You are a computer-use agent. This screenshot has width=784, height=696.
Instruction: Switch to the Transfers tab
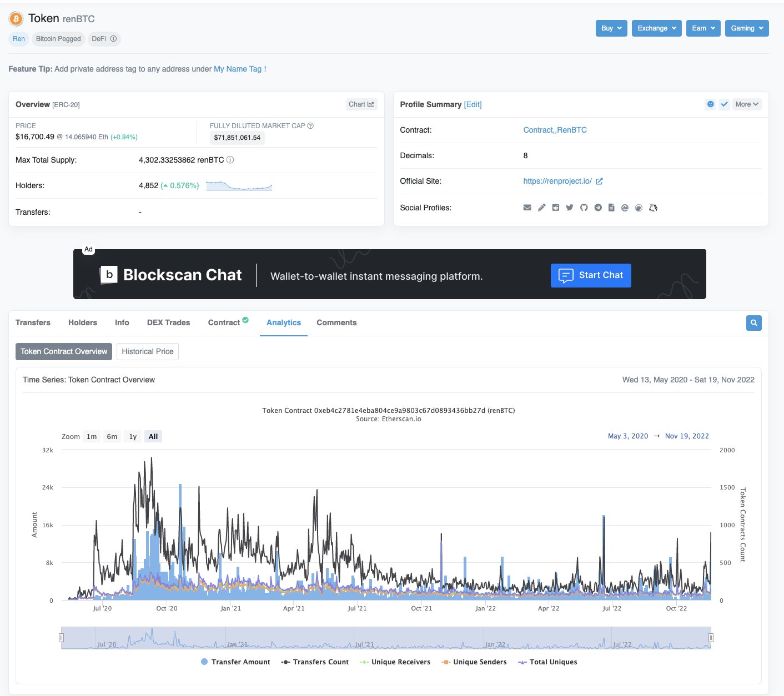33,322
